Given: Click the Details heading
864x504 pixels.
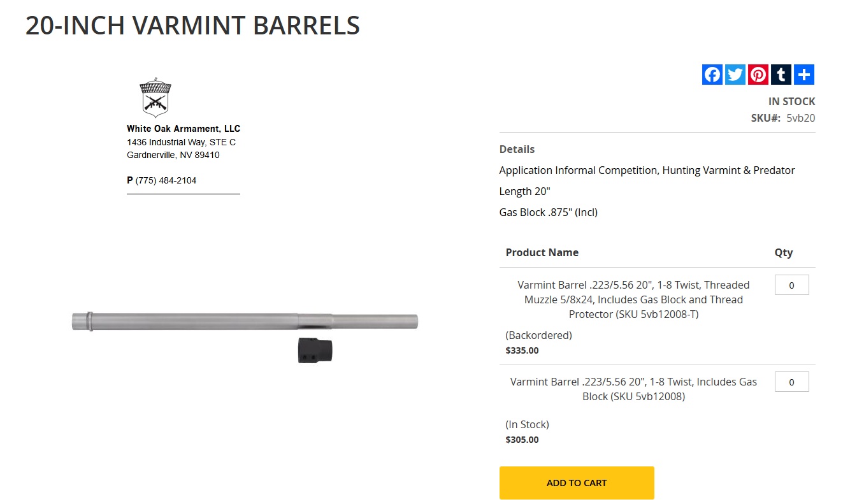Looking at the screenshot, I should pos(517,149).
